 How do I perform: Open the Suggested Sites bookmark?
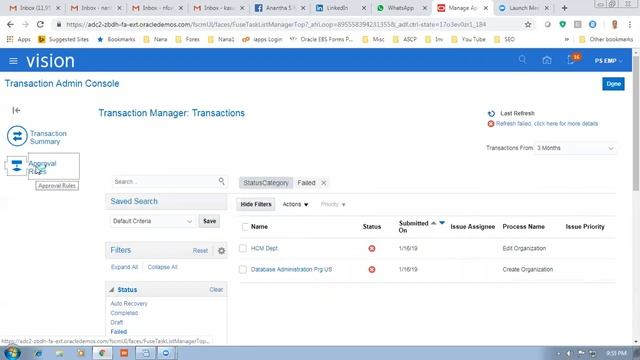tap(63, 39)
